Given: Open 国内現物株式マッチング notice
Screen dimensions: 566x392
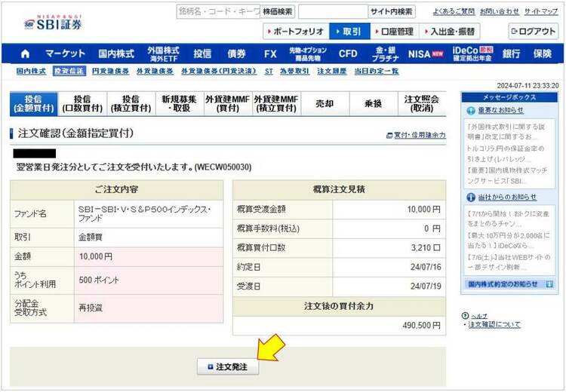Looking at the screenshot, I should [507, 175].
